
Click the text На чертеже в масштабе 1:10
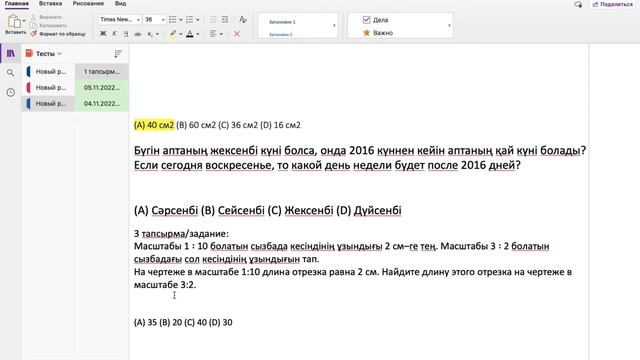click(x=353, y=278)
